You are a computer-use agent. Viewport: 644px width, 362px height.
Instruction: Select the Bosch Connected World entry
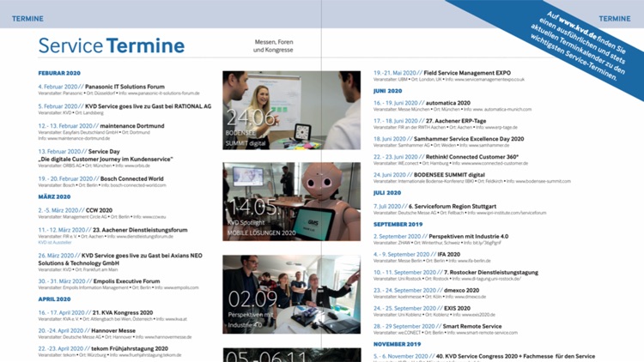coord(102,181)
